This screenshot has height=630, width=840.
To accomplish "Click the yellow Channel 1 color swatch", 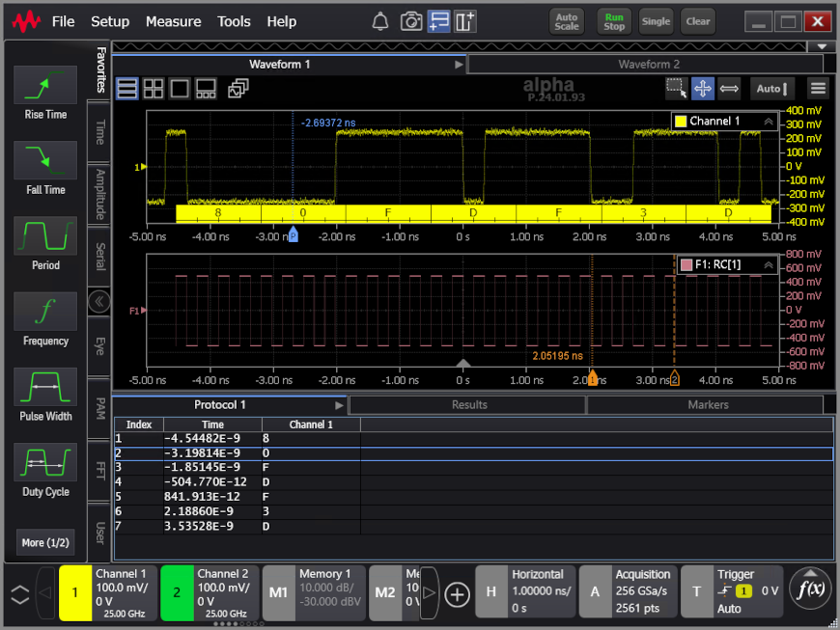I will coord(681,122).
